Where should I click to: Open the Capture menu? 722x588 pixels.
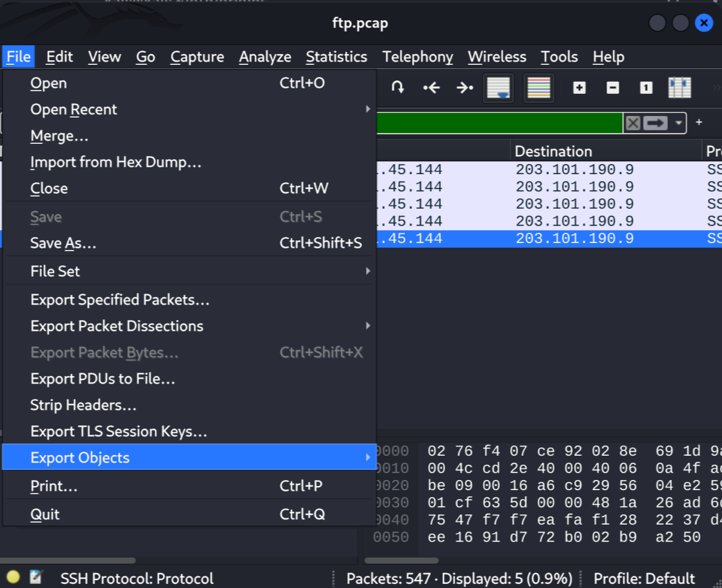197,57
